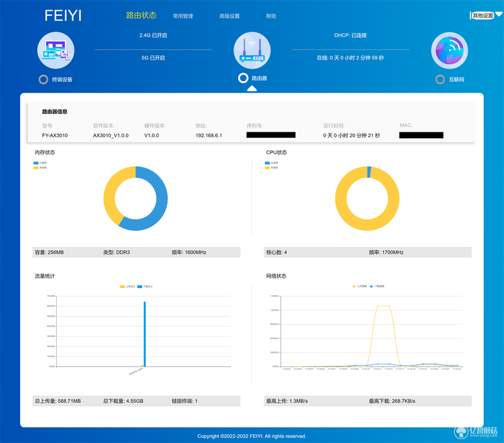
Task: Click the 路由器 label under the router icon
Action: (259, 78)
